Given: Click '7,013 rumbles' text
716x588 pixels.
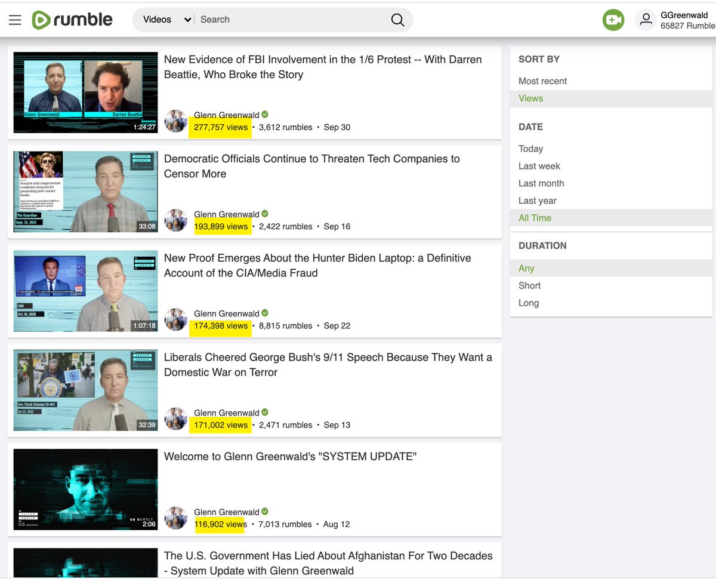Looking at the screenshot, I should click(x=285, y=524).
